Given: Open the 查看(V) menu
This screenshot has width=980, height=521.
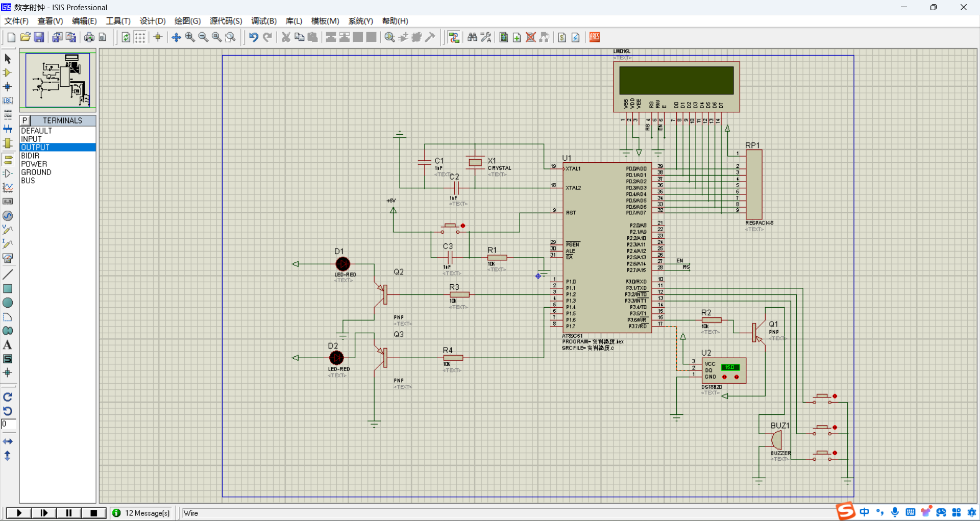Looking at the screenshot, I should (x=50, y=21).
